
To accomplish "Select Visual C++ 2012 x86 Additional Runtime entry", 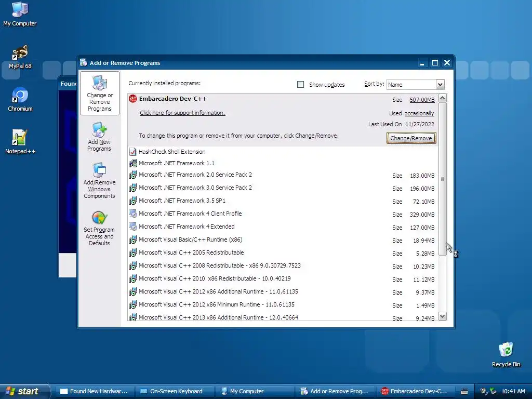I will coord(283,292).
